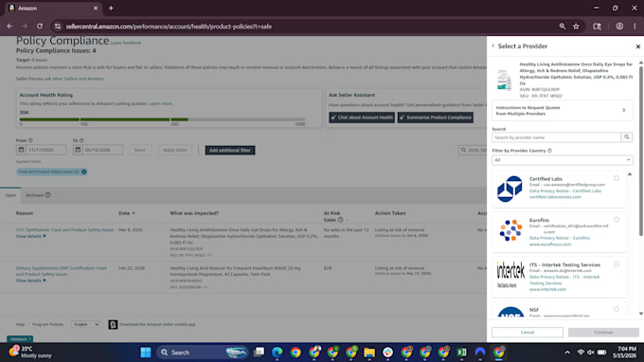
Task: Open the To date calendar icon
Action: point(78,150)
